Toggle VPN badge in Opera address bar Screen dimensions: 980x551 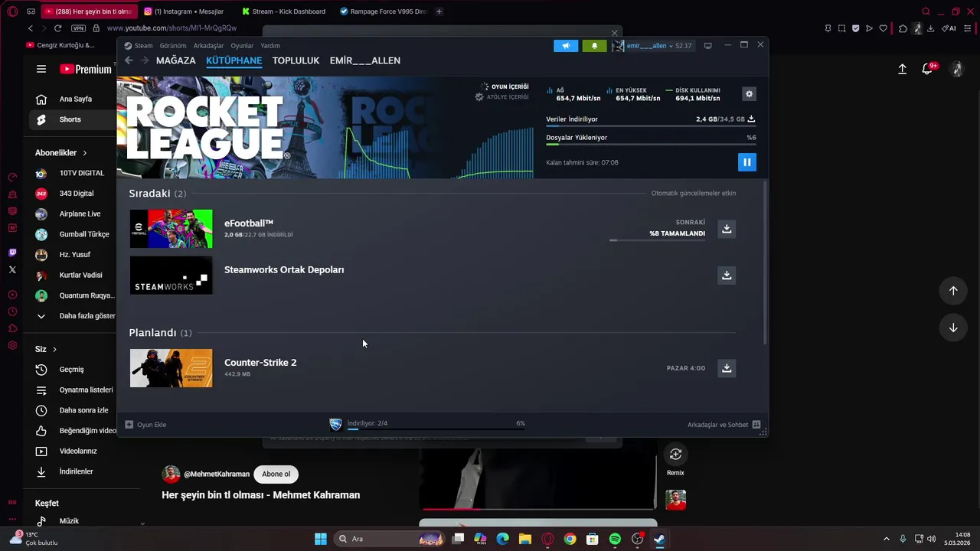(78, 28)
